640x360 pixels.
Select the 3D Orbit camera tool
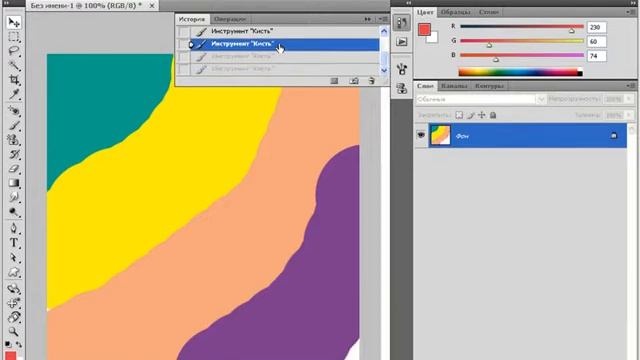[13, 303]
